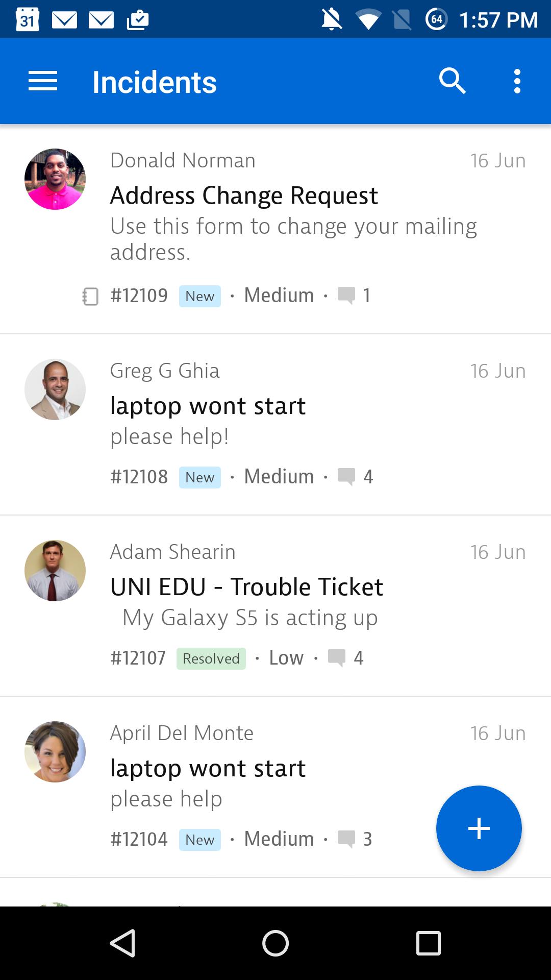Tap the Resolved status badge on #12107

point(211,658)
